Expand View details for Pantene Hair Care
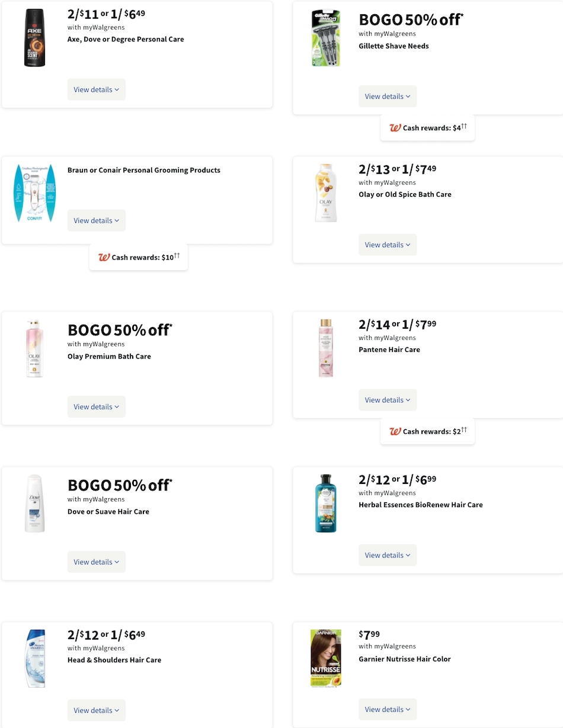Screen dimensions: 563x728 (x=387, y=400)
